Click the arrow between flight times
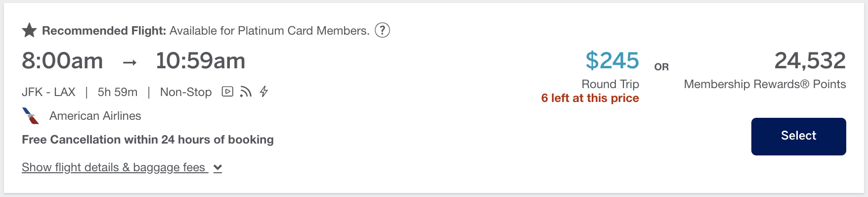This screenshot has height=197, width=868. coord(130,62)
